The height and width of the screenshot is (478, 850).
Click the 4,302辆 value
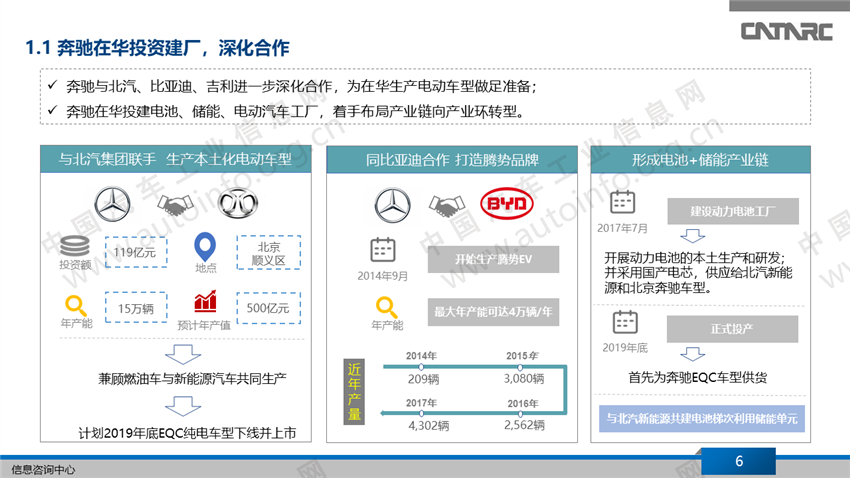tap(429, 425)
